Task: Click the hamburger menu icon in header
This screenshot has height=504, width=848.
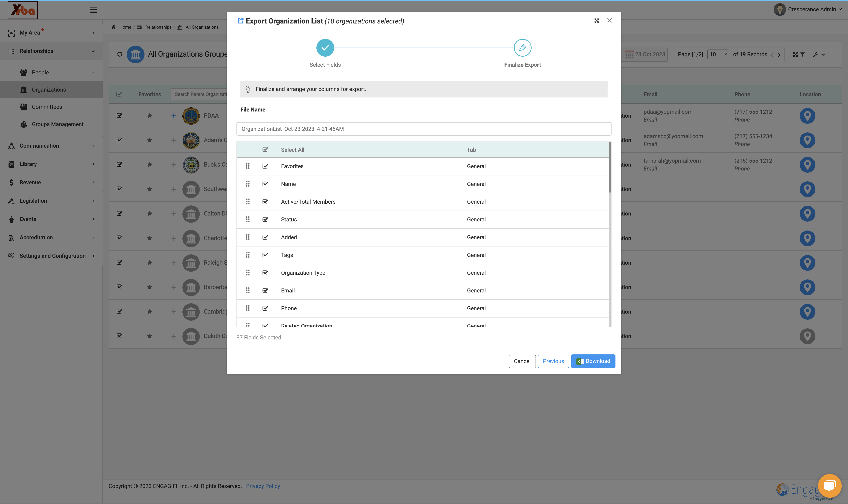Action: point(93,10)
